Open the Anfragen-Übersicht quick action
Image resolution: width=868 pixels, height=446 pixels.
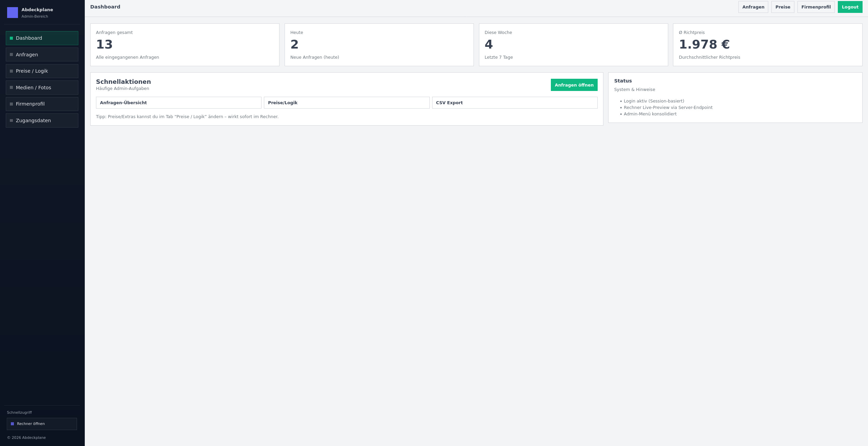[x=178, y=103]
